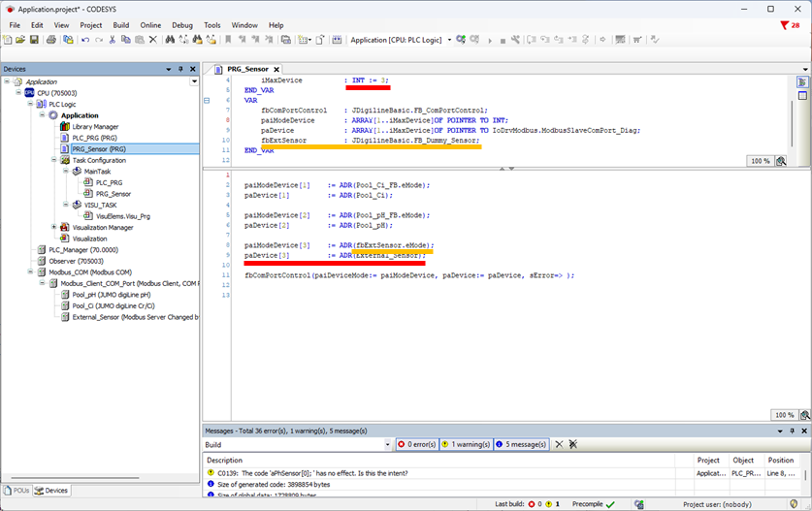Click the Start play icon in toolbar
The height and width of the screenshot is (511, 812).
489,41
